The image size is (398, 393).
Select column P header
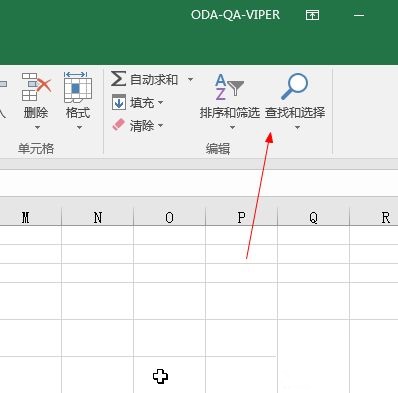click(241, 218)
